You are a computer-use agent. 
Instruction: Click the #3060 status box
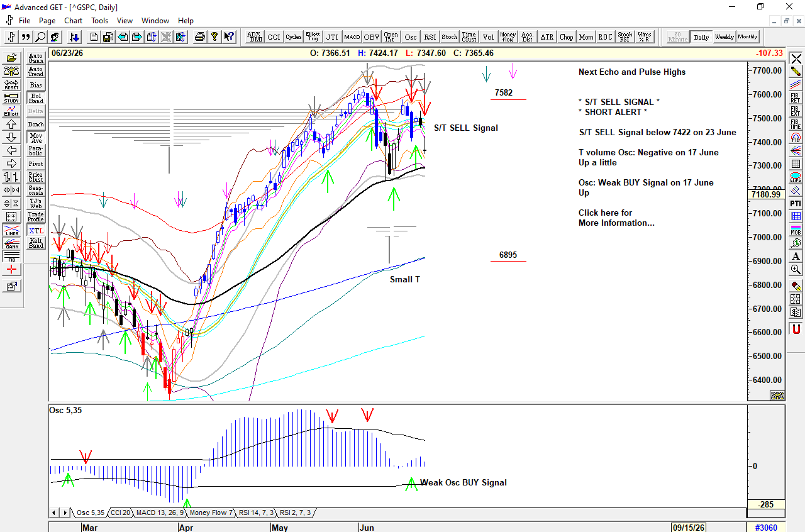[x=766, y=527]
